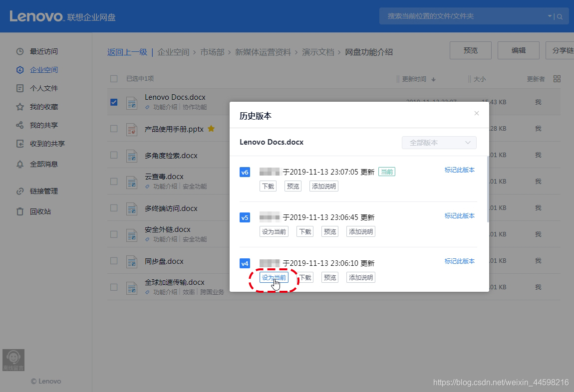Set version v5 as current
This screenshot has width=574, height=392.
tap(274, 231)
